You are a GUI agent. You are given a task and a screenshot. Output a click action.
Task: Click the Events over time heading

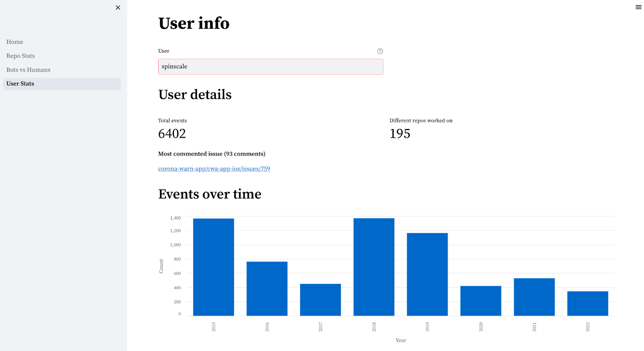210,194
